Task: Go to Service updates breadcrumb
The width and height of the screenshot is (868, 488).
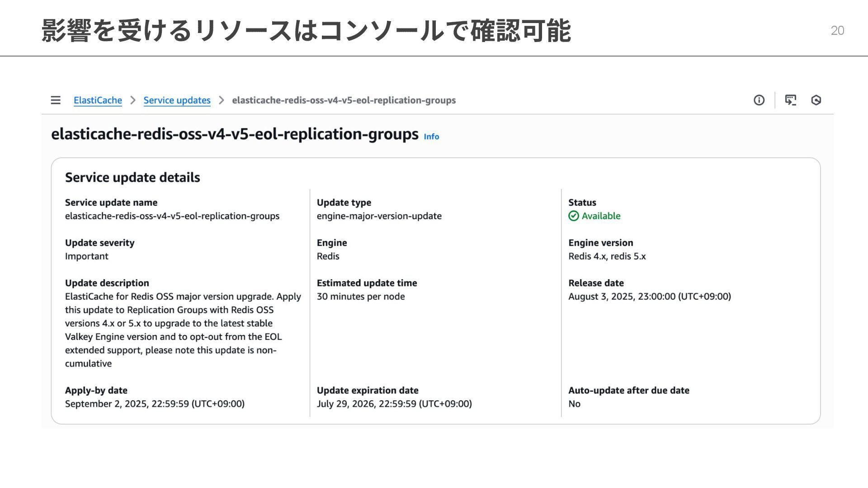Action: click(177, 100)
